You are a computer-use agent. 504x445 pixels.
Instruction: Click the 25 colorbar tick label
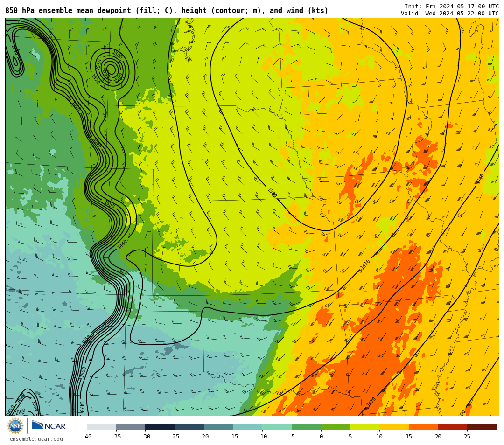(467, 436)
